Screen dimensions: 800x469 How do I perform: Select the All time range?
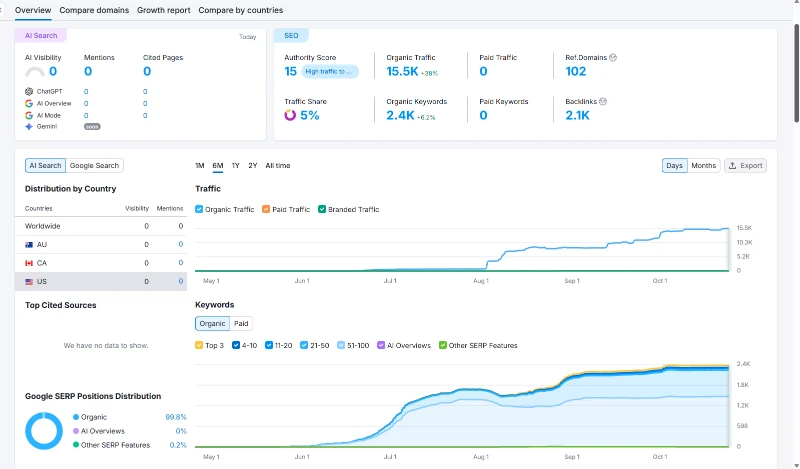[x=278, y=165]
